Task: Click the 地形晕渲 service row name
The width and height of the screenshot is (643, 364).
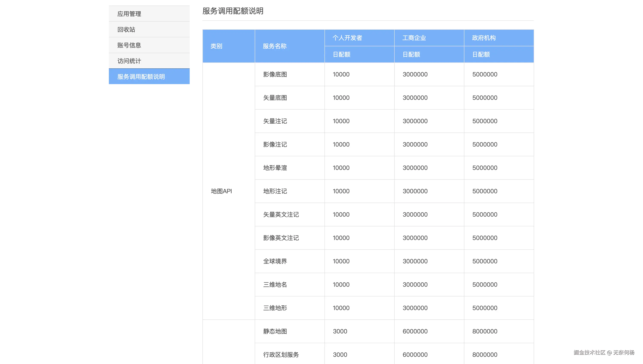Action: pyautogui.click(x=275, y=168)
